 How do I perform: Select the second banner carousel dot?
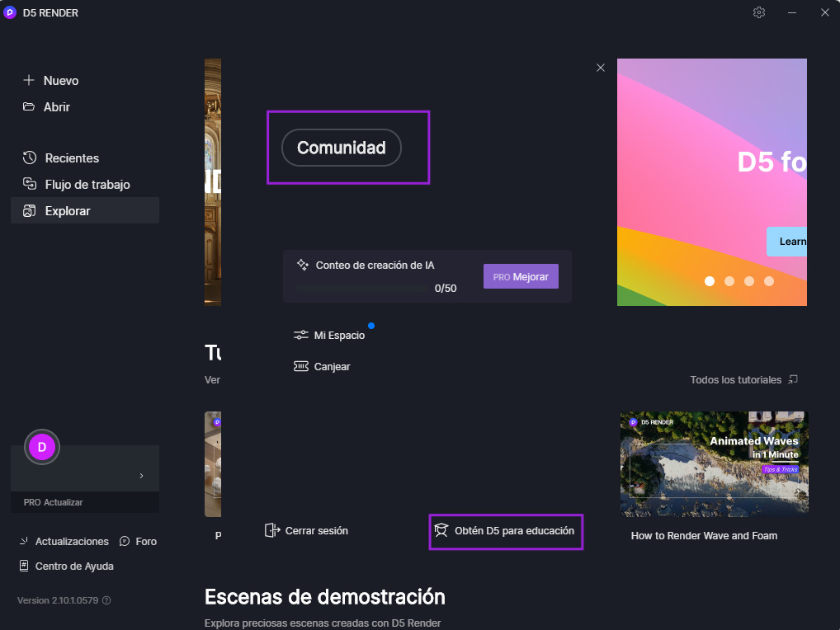[729, 281]
